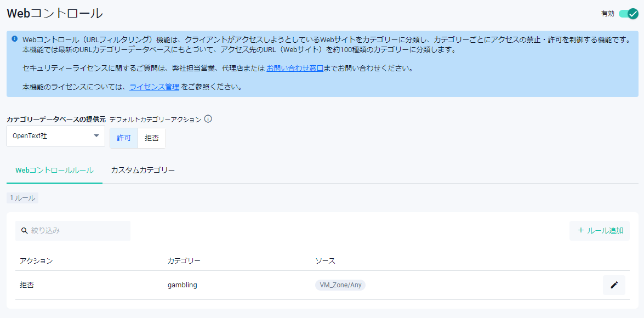Screen dimensions: 644x318
Task: Open the ライセンス管理 link
Action: pyautogui.click(x=154, y=87)
